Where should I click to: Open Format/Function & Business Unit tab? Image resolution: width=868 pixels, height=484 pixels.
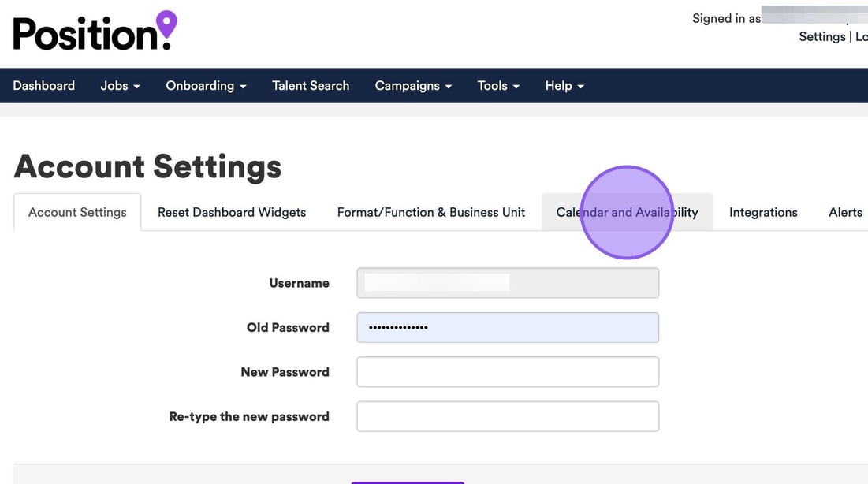tap(431, 213)
